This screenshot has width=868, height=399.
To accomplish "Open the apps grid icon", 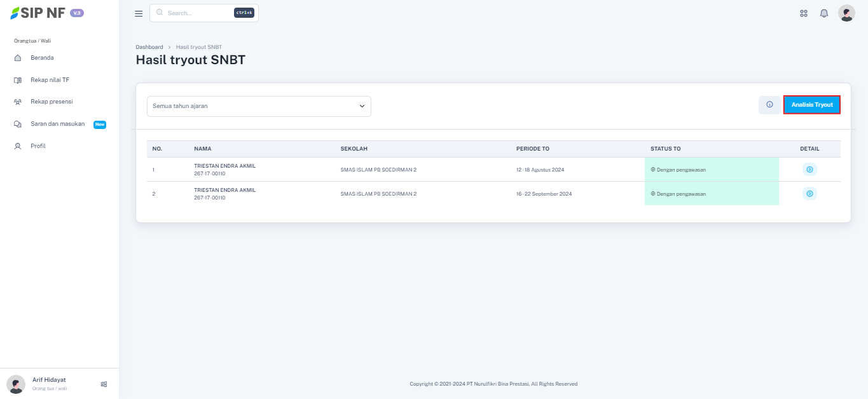I will (804, 13).
